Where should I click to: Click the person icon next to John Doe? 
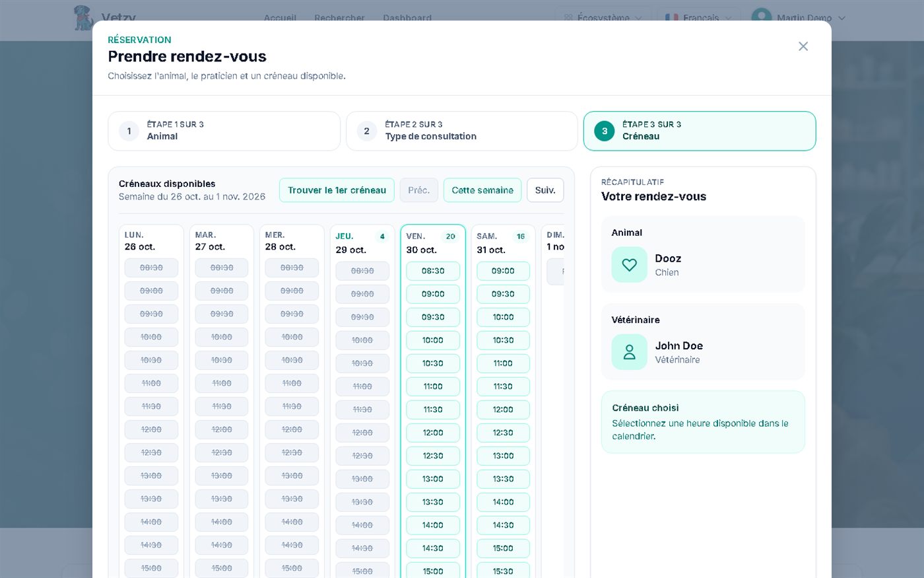(x=629, y=352)
